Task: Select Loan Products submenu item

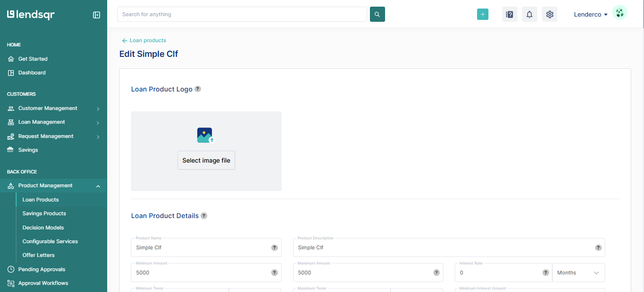Action: pyautogui.click(x=41, y=200)
